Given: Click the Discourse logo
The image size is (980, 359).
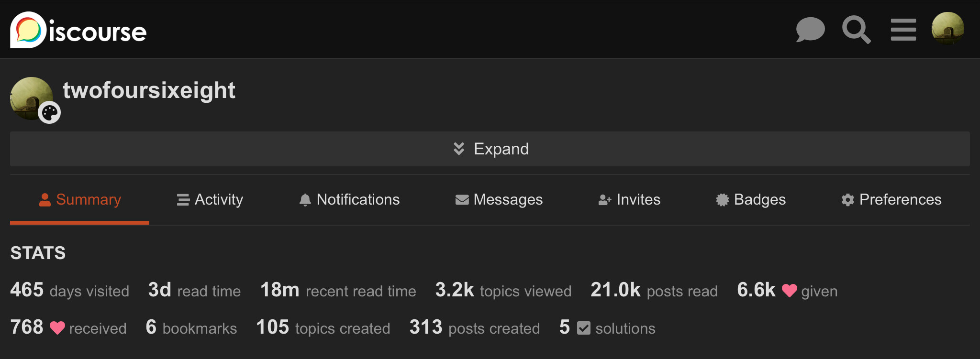Looking at the screenshot, I should point(78,31).
